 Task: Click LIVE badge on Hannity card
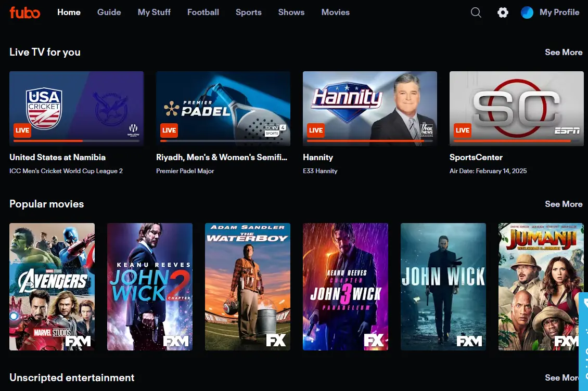point(315,131)
